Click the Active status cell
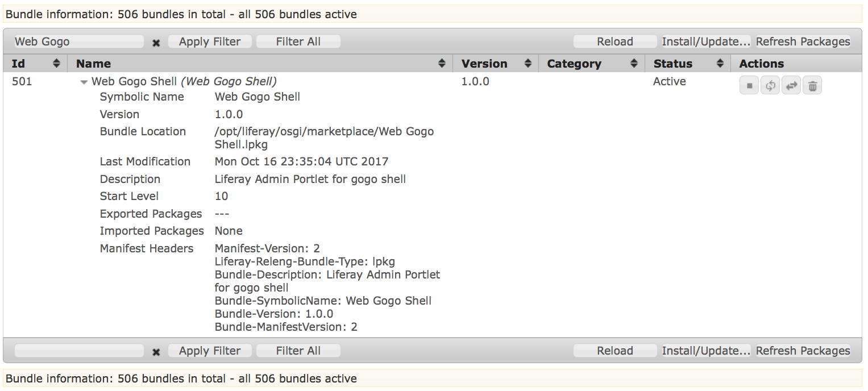Image resolution: width=868 pixels, height=391 pixels. point(670,81)
